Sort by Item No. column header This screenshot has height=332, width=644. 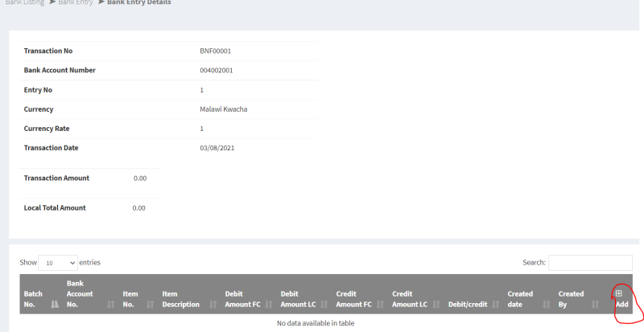pyautogui.click(x=130, y=299)
